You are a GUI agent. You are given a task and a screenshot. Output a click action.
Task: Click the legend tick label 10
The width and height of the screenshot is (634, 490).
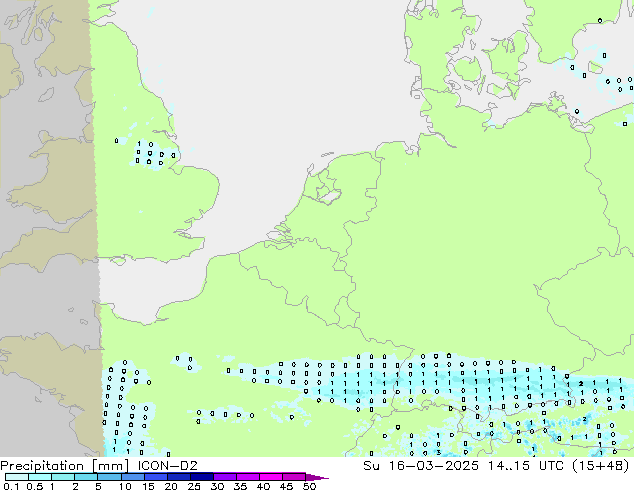[x=125, y=487]
